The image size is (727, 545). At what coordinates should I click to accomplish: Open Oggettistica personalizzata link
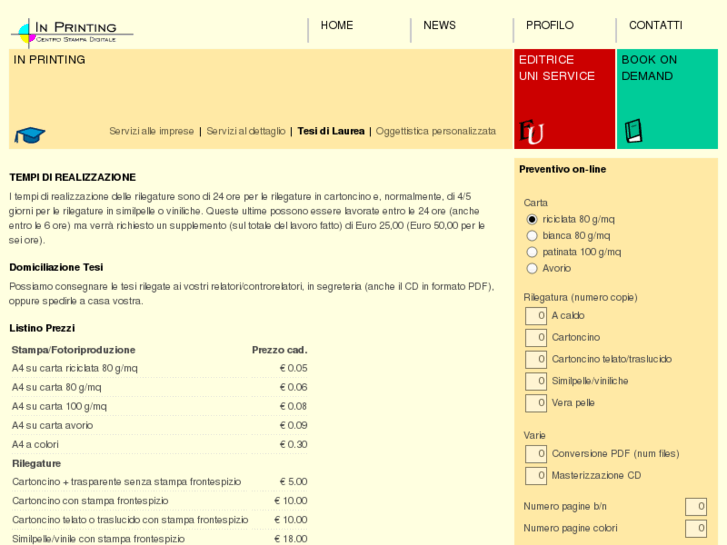(x=436, y=131)
